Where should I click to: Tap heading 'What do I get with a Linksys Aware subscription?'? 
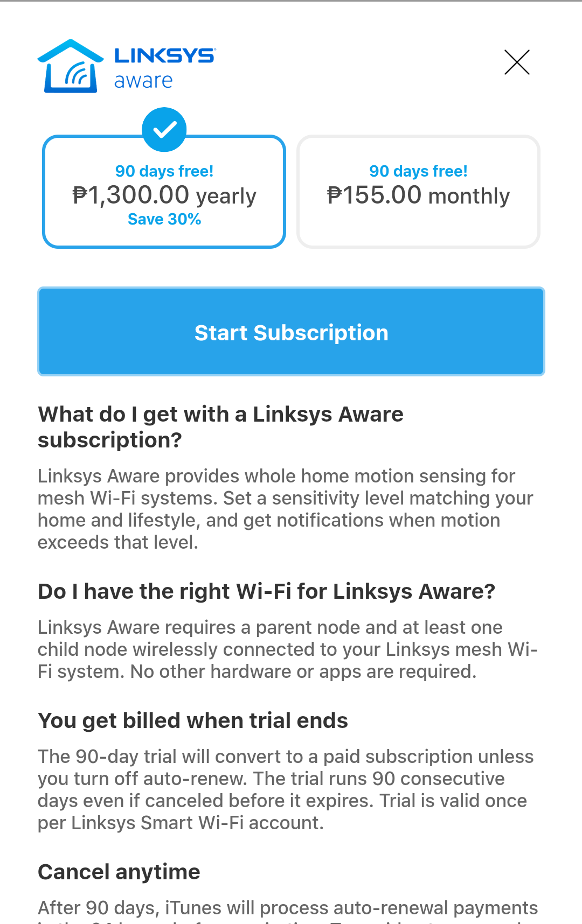220,427
